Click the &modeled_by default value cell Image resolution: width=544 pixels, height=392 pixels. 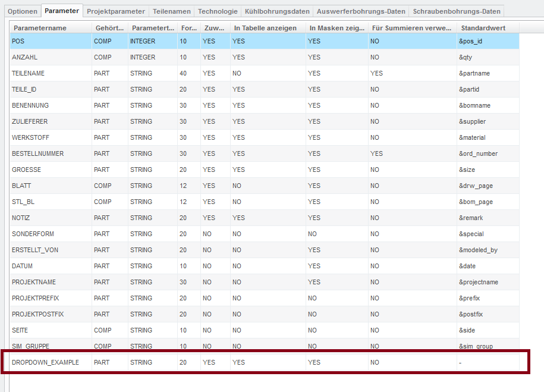(x=488, y=250)
